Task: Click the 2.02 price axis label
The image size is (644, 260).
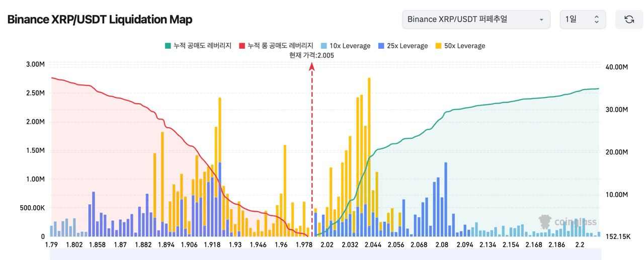Action: pyautogui.click(x=327, y=245)
